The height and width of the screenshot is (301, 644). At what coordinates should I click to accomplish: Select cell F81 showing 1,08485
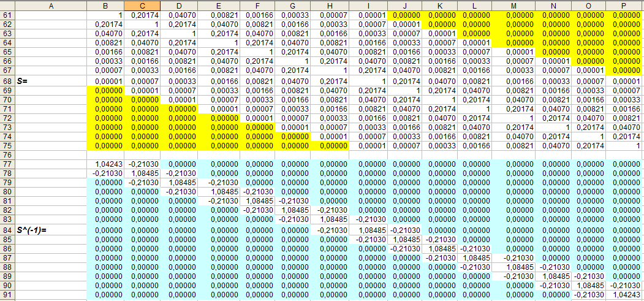point(257,201)
